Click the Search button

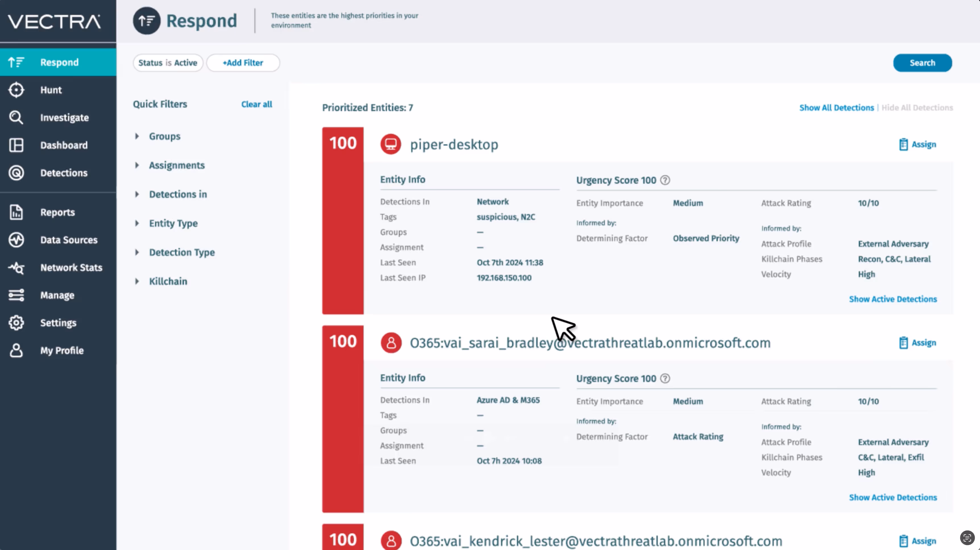922,63
